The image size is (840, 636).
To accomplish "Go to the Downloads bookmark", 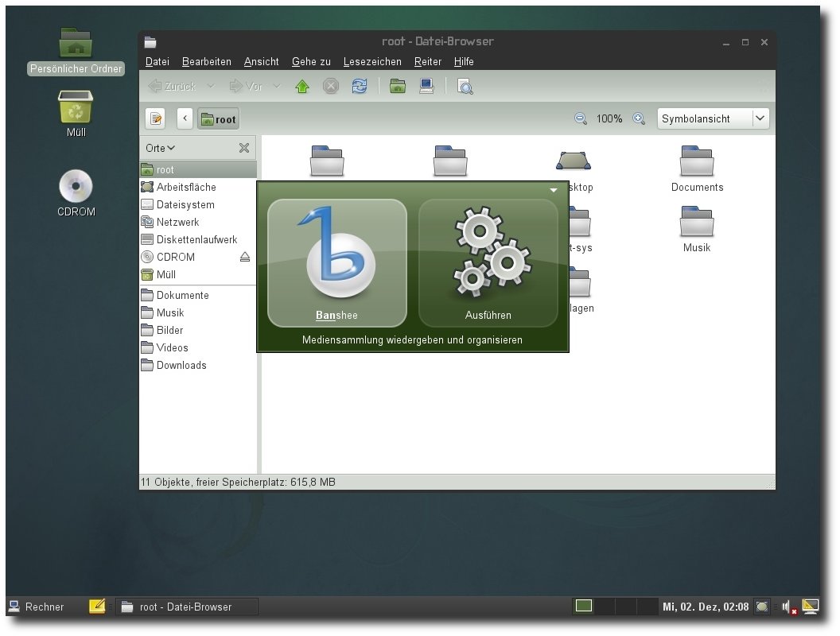I will click(198, 365).
